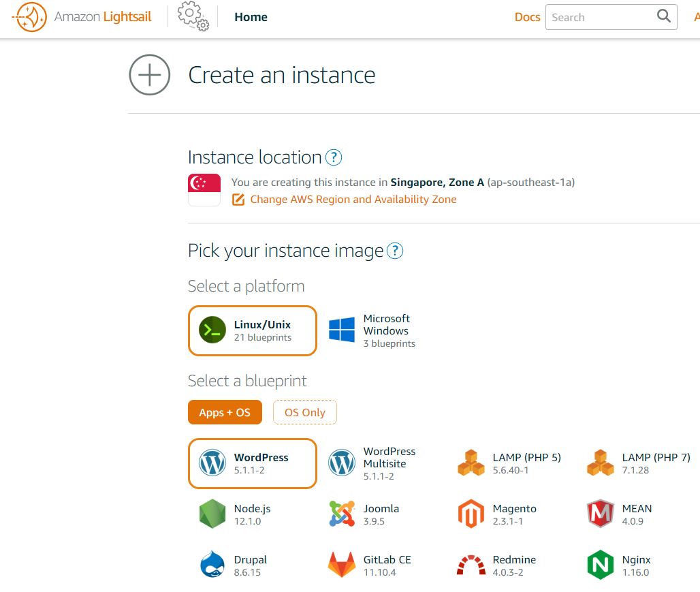Open help for Pick your instance image
This screenshot has height=592, width=700.
pos(395,251)
